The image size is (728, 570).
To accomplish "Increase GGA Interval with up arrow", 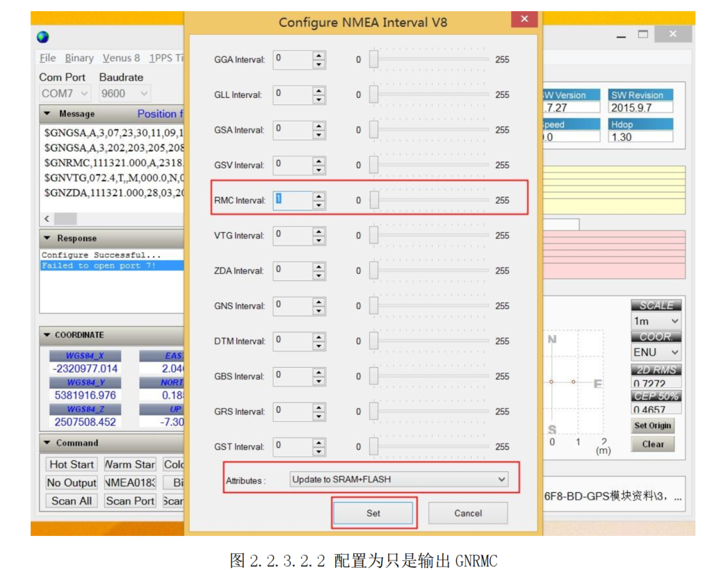I will coord(318,56).
